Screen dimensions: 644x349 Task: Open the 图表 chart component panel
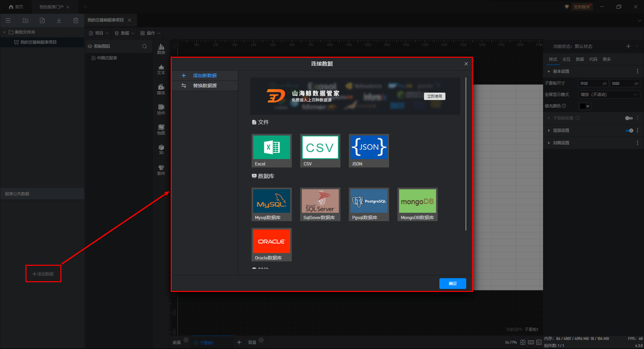tap(161, 49)
